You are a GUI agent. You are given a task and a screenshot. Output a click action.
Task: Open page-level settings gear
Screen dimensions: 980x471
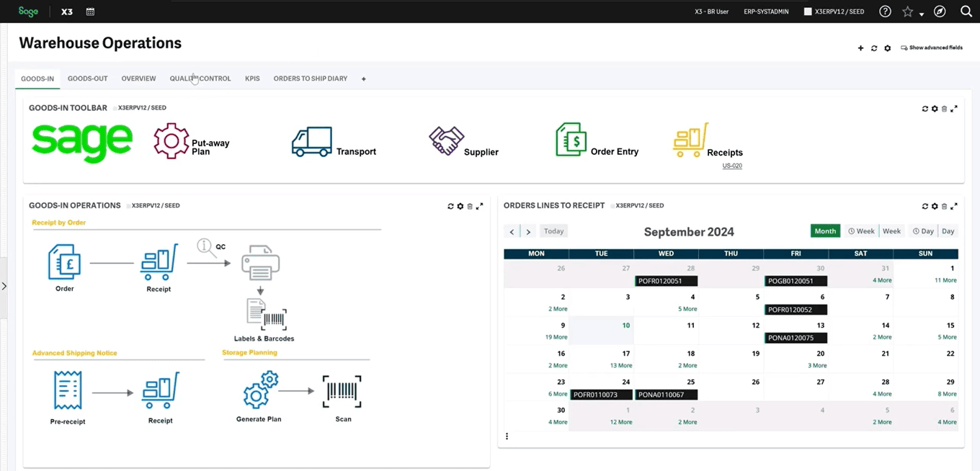887,48
